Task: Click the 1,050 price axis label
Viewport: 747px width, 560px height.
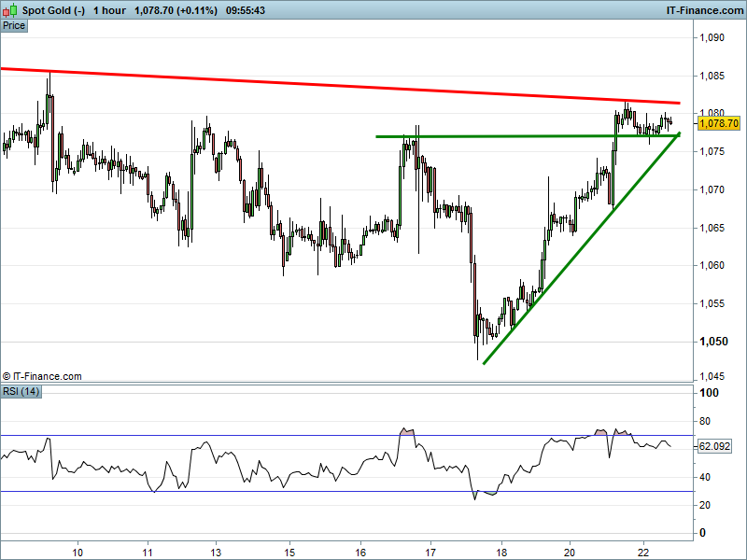Action: [x=712, y=342]
